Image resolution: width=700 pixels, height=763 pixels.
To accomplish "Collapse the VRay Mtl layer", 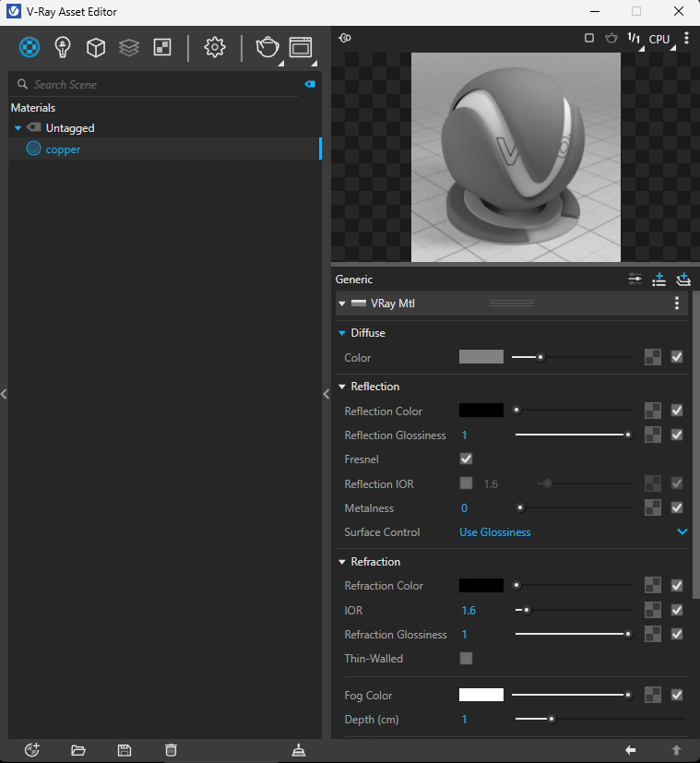I will point(342,304).
